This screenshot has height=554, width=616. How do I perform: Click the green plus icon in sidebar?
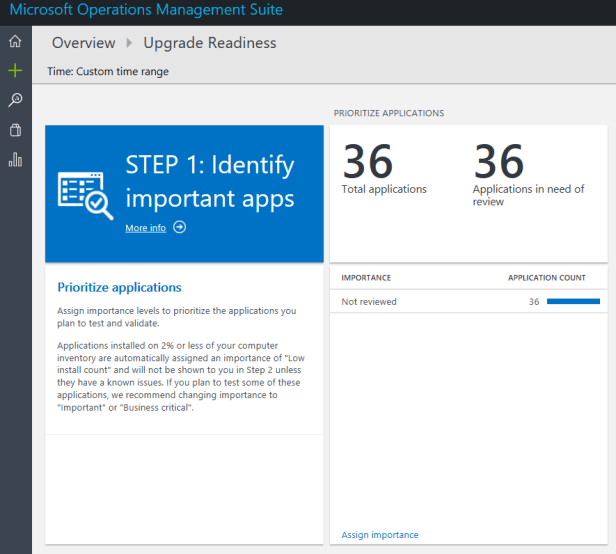pos(15,71)
